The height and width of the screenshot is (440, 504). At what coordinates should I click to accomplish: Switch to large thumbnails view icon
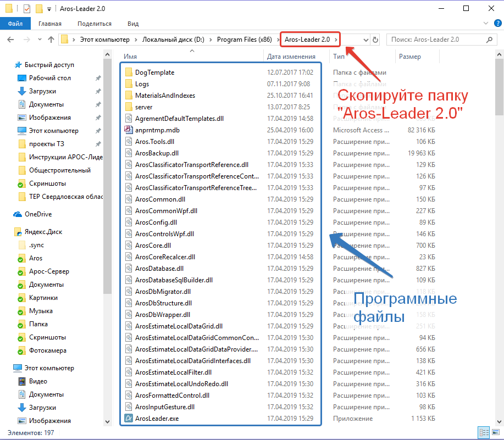(495, 433)
